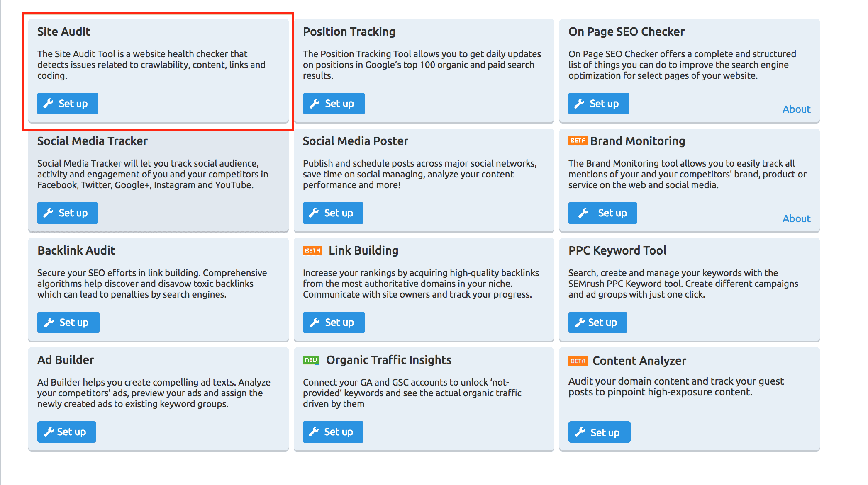
Task: Click the BETA badge next to Content Analyzer
Action: [578, 361]
